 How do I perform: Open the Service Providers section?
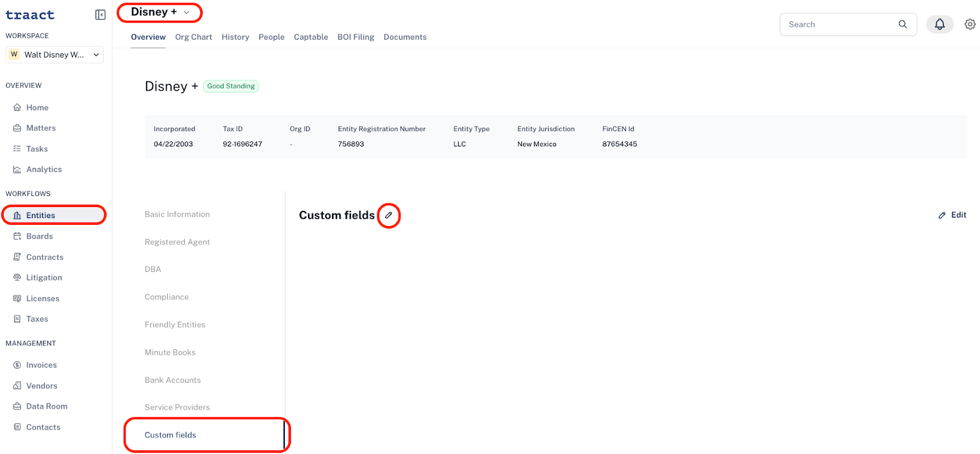point(177,407)
